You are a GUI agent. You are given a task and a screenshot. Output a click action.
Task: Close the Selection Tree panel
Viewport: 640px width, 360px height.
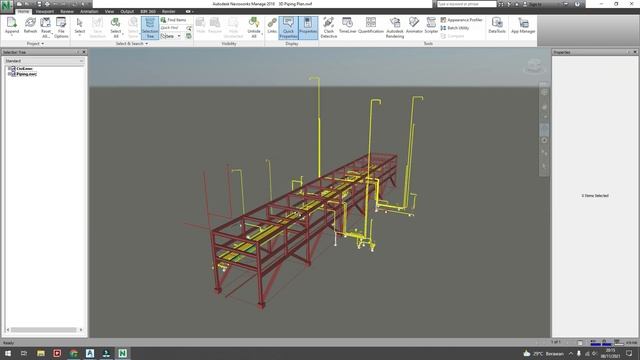click(x=84, y=52)
